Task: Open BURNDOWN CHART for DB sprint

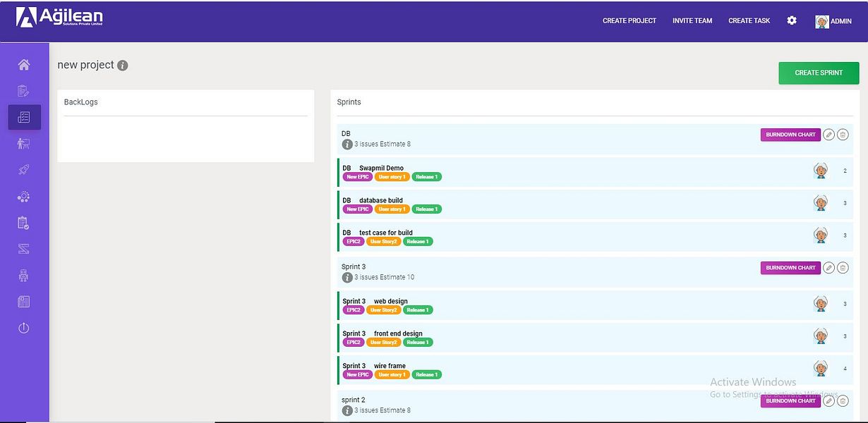Action: tap(790, 135)
